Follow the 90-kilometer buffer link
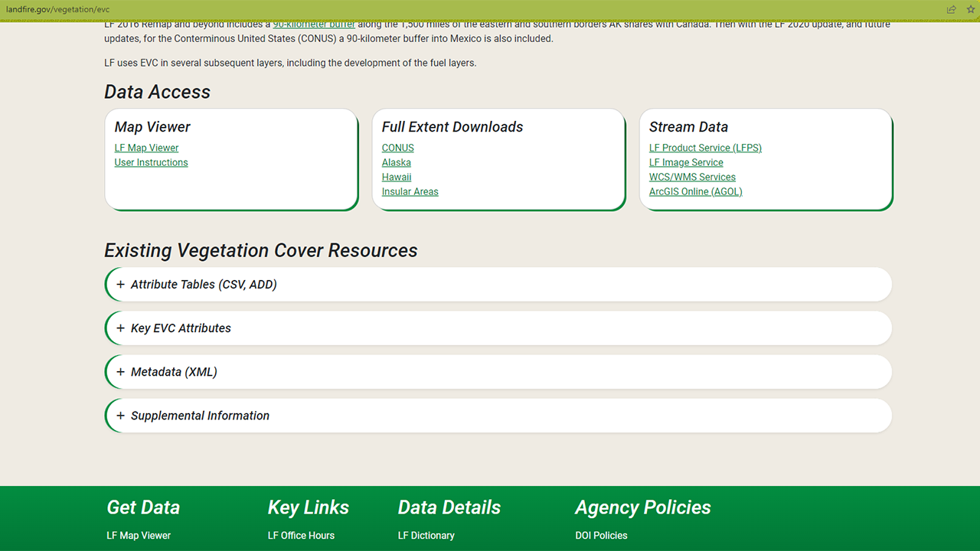The height and width of the screenshot is (551, 980). point(314,24)
